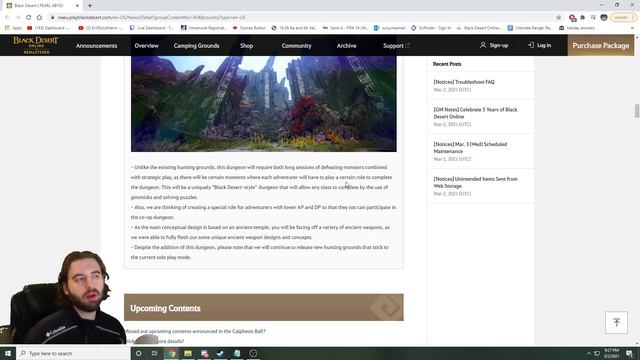640x360 pixels.
Task: Click the Purchase Package button
Action: pos(601,46)
